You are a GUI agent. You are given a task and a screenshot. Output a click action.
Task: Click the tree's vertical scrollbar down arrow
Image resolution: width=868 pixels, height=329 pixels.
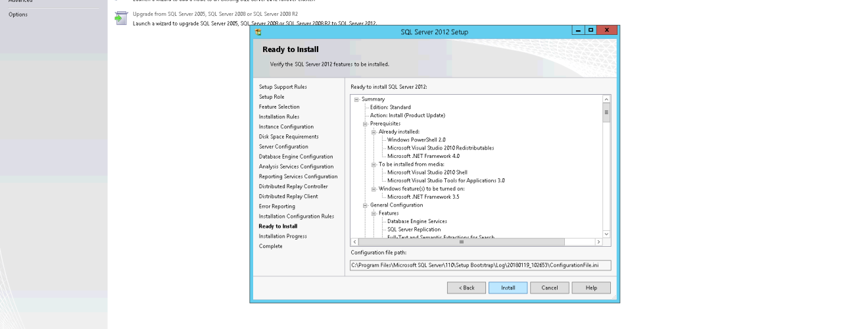point(606,234)
